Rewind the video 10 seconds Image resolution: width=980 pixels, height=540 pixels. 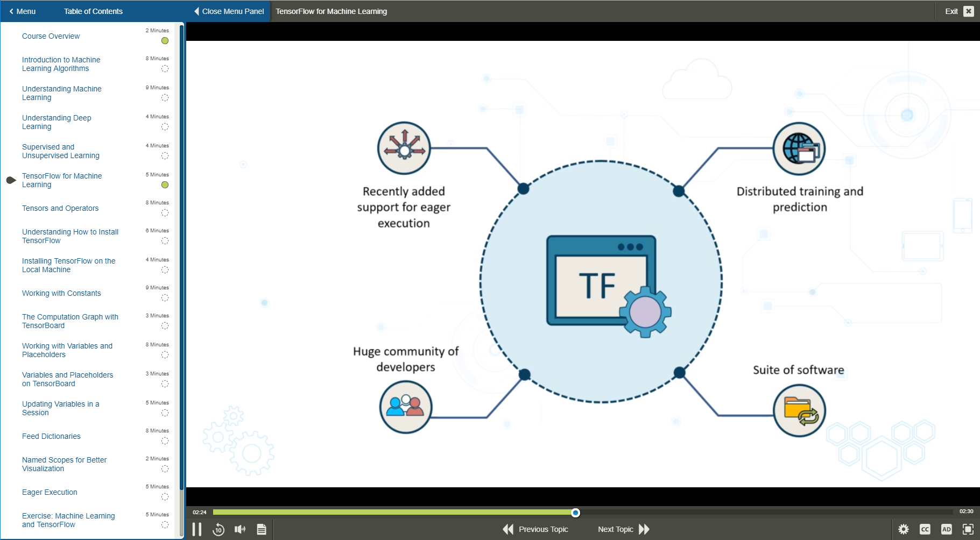tap(219, 529)
